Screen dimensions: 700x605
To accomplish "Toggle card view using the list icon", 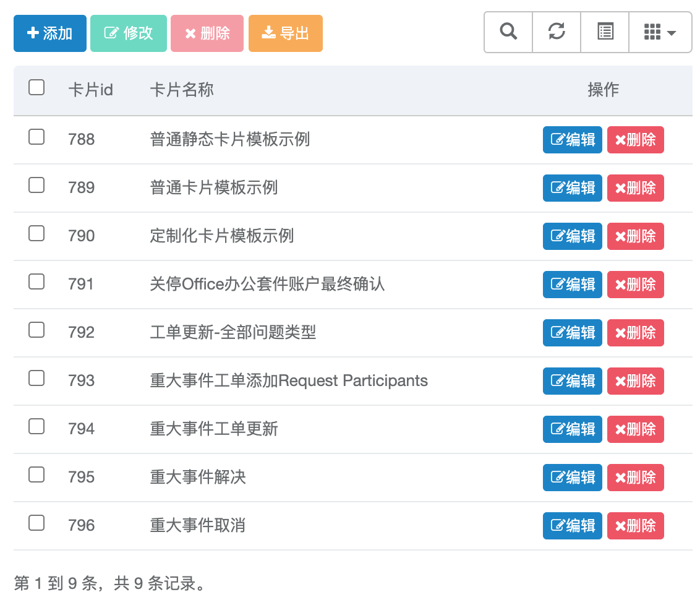I will (x=605, y=32).
